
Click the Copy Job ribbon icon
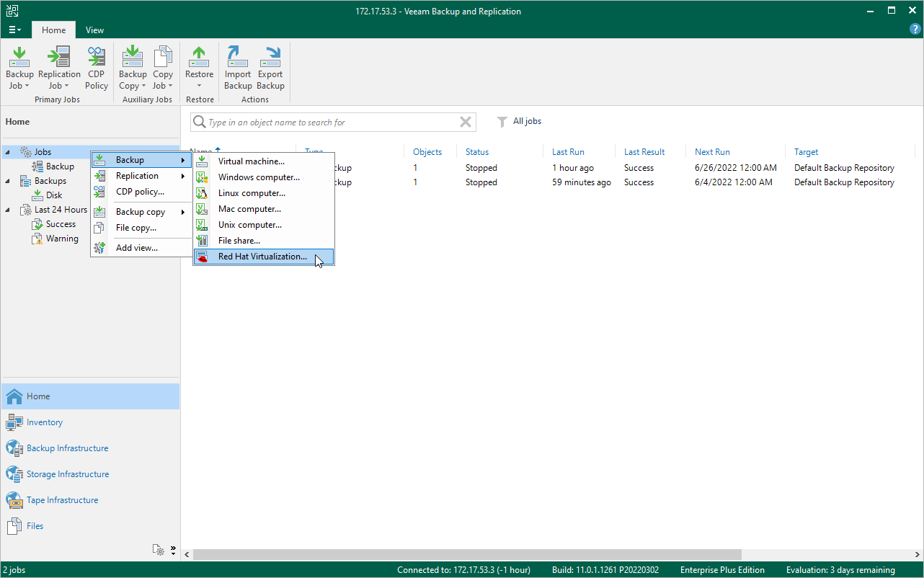163,57
